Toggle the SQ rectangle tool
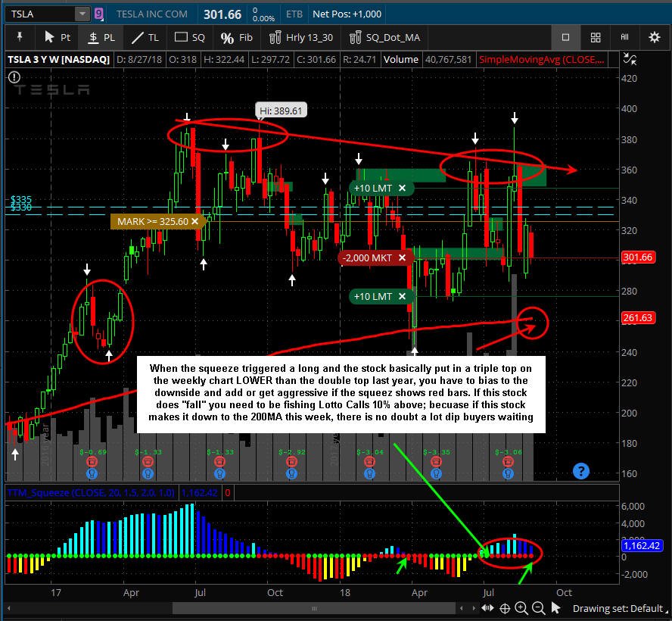This screenshot has width=672, height=621. [x=190, y=38]
